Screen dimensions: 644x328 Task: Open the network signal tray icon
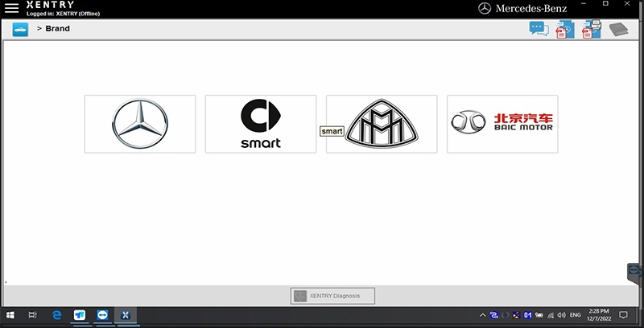[x=551, y=315]
